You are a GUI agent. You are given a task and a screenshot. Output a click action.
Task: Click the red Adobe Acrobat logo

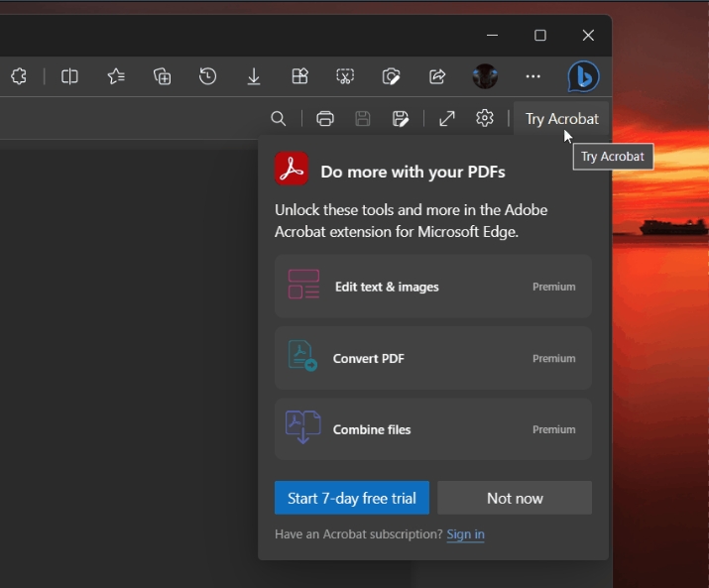pos(292,169)
